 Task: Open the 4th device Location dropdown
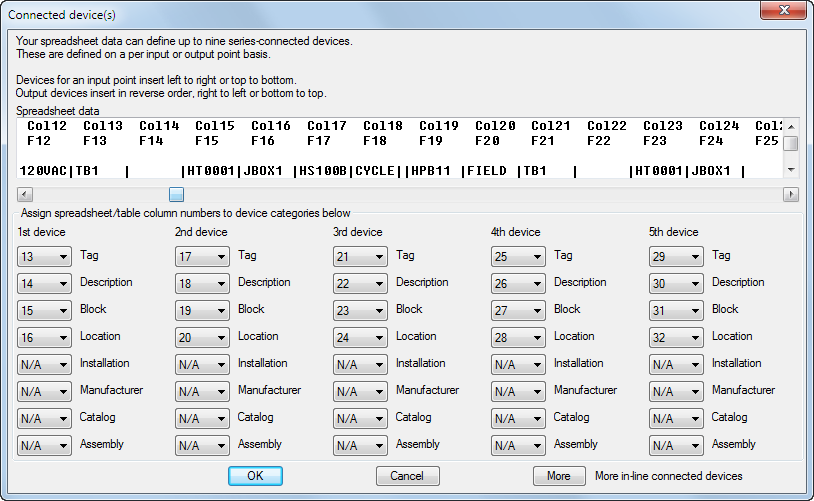point(518,337)
